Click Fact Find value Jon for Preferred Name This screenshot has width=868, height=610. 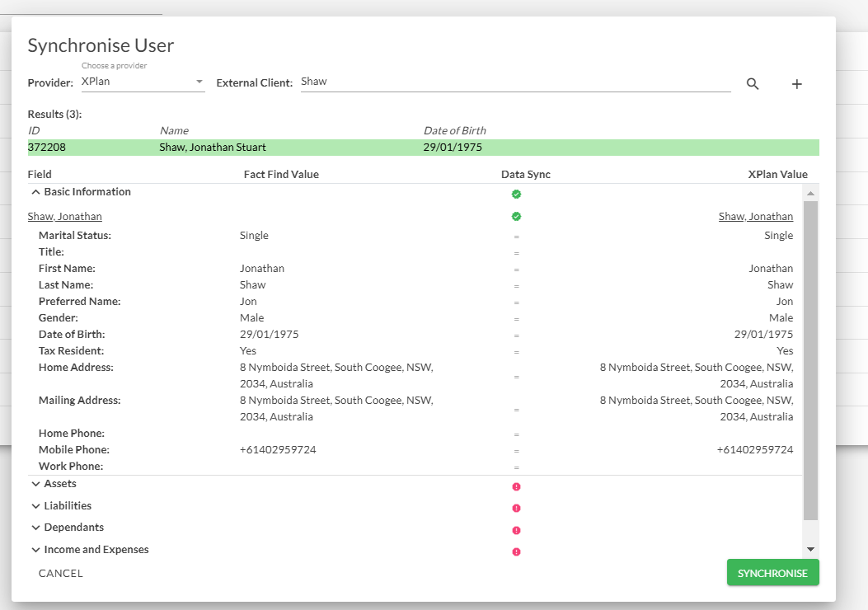click(x=248, y=301)
